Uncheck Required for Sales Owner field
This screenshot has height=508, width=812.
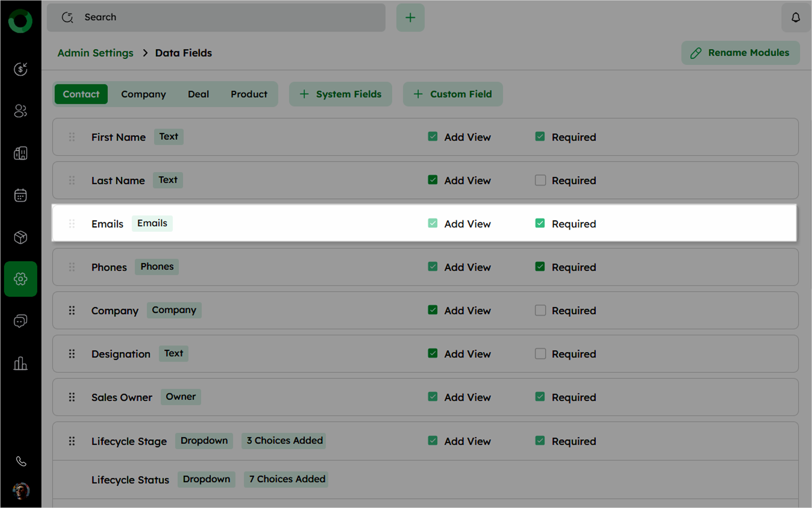pyautogui.click(x=540, y=397)
